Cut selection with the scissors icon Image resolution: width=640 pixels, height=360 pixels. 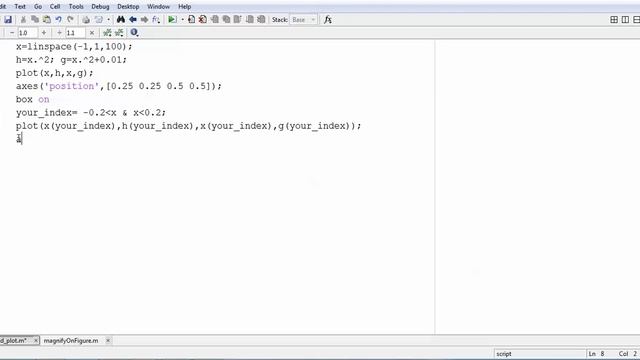pyautogui.click(x=23, y=20)
